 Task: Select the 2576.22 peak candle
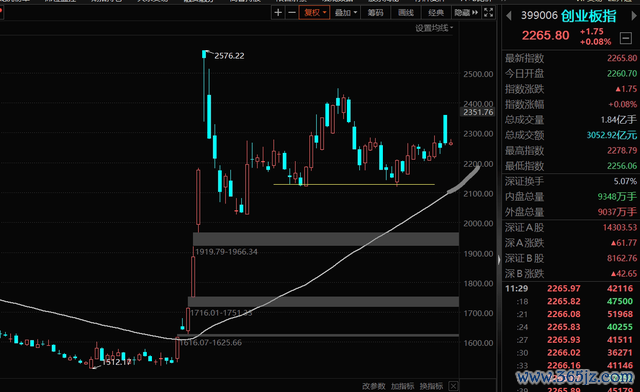204,54
